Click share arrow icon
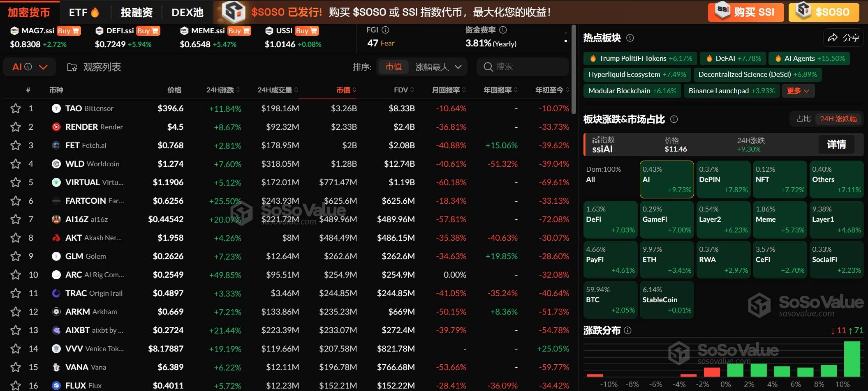This screenshot has height=391, width=868. pos(833,38)
